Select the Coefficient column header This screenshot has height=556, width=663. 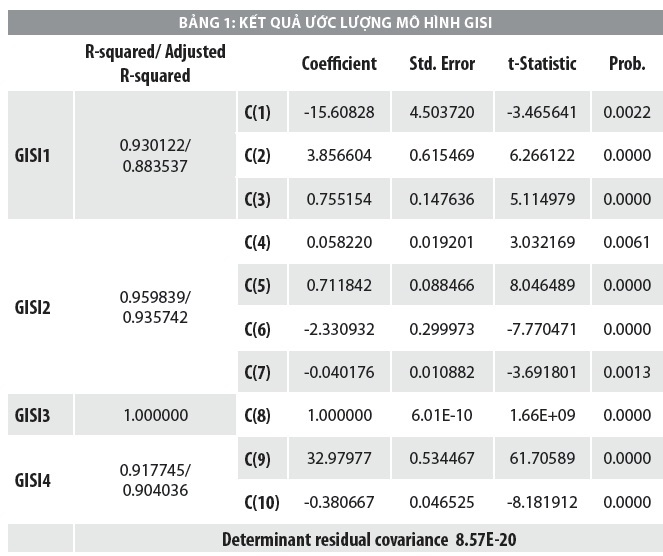click(339, 63)
